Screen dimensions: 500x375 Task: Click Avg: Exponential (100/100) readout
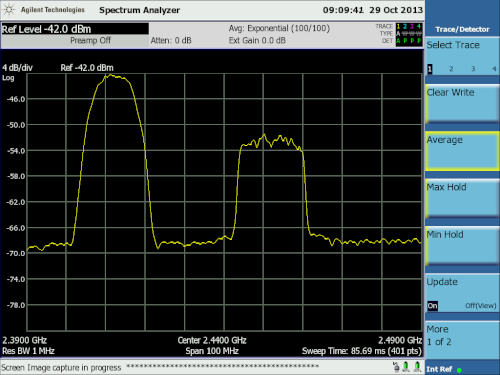point(279,28)
